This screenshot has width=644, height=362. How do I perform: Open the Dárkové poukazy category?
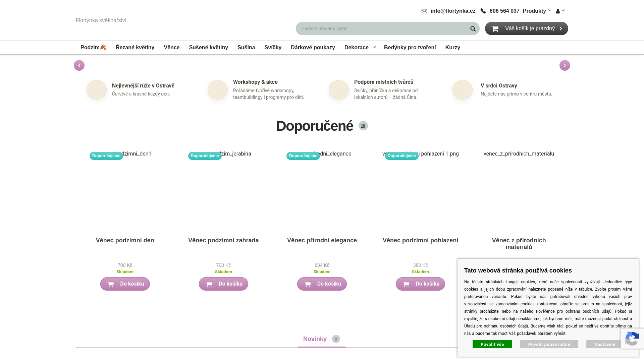(x=313, y=48)
